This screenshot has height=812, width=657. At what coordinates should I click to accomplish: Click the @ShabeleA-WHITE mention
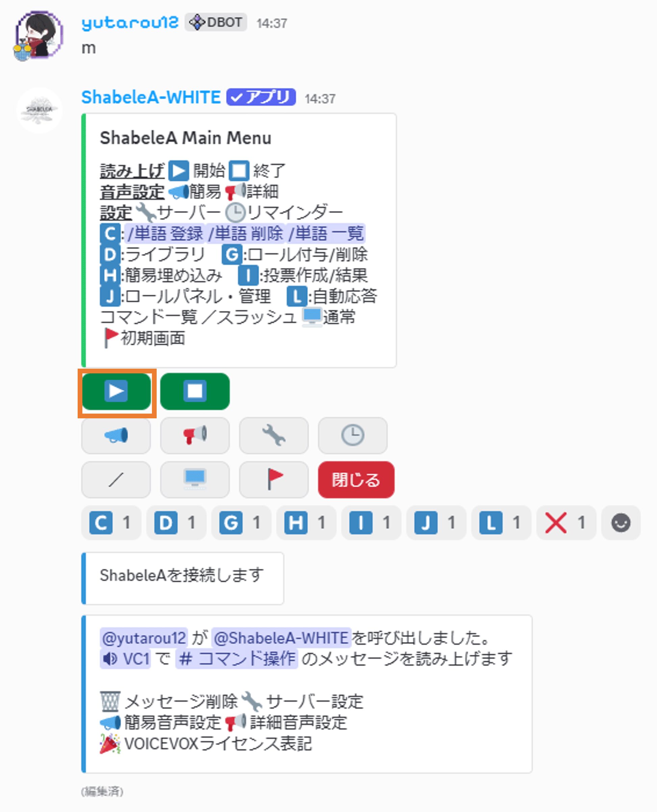(281, 638)
